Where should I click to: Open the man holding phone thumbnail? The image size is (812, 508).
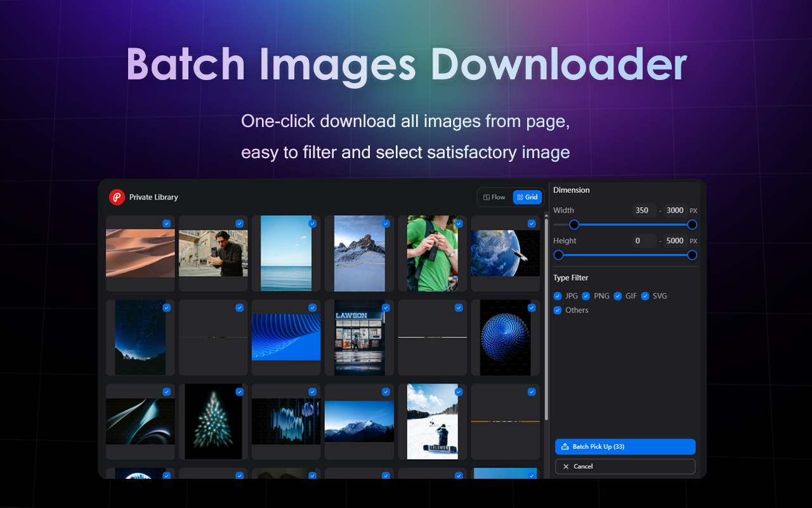coord(213,253)
